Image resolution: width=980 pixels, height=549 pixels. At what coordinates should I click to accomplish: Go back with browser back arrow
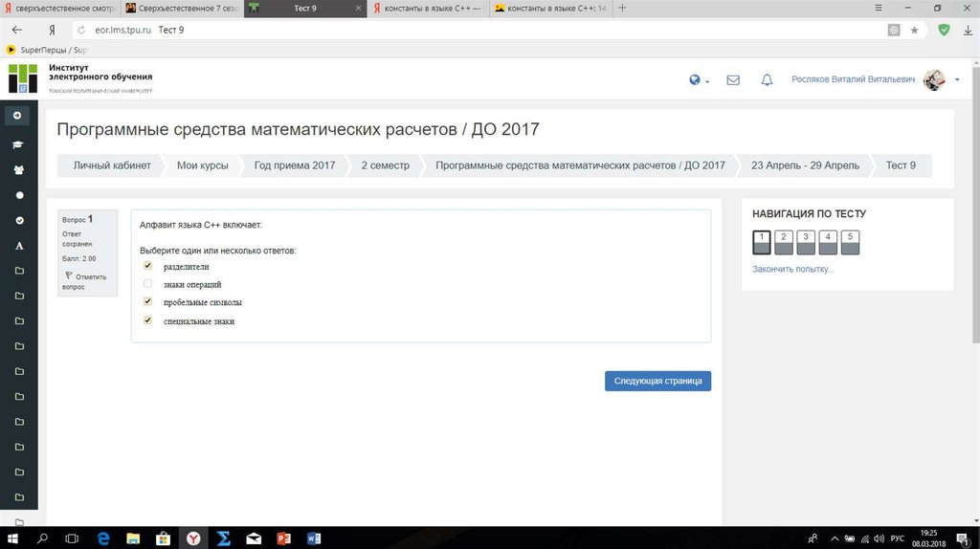(x=17, y=30)
